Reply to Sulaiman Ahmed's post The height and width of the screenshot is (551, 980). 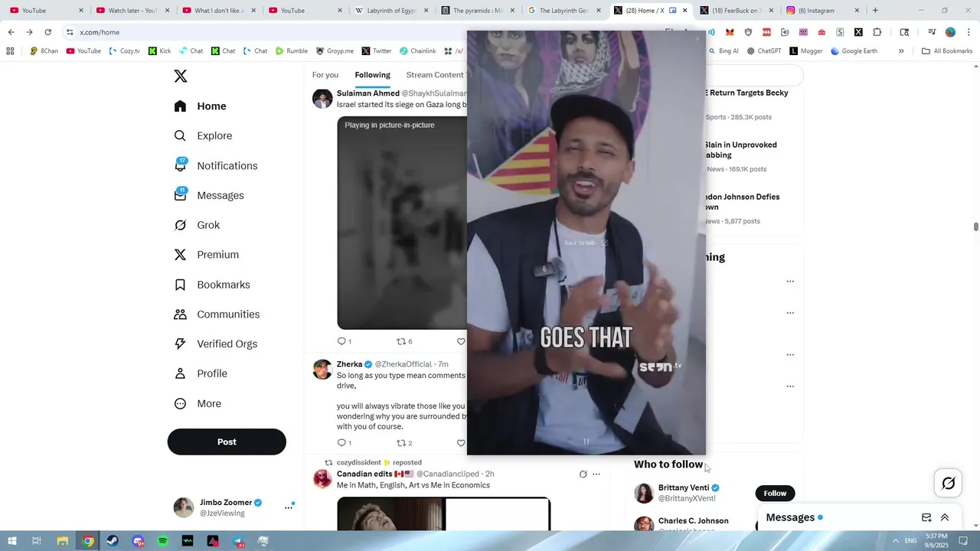(x=341, y=341)
